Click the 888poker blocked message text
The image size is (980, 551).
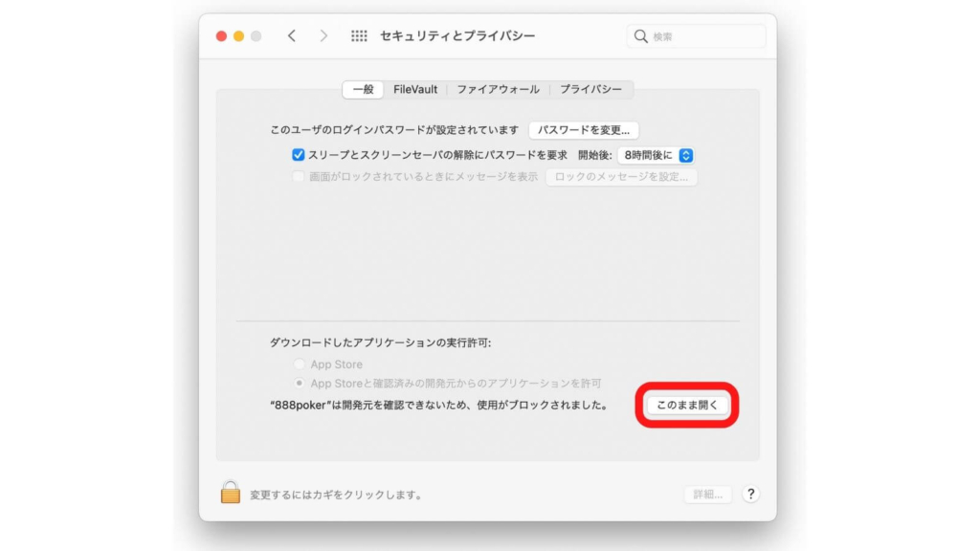point(439,405)
